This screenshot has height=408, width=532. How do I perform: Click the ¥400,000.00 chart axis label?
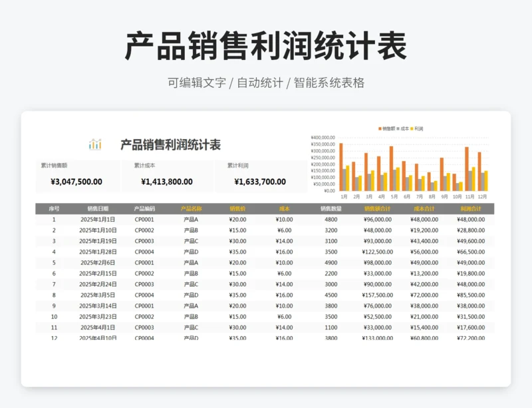point(323,138)
